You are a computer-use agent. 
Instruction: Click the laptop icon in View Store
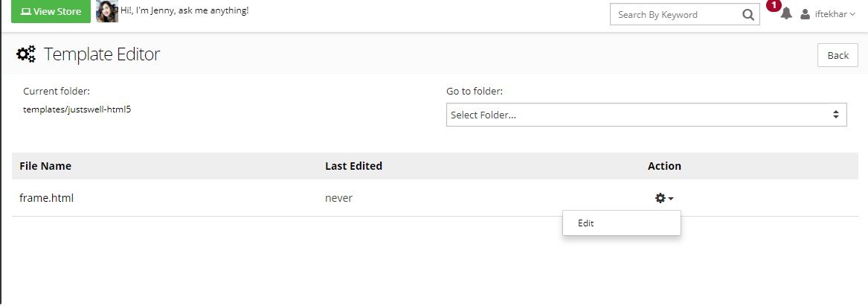coord(25,12)
